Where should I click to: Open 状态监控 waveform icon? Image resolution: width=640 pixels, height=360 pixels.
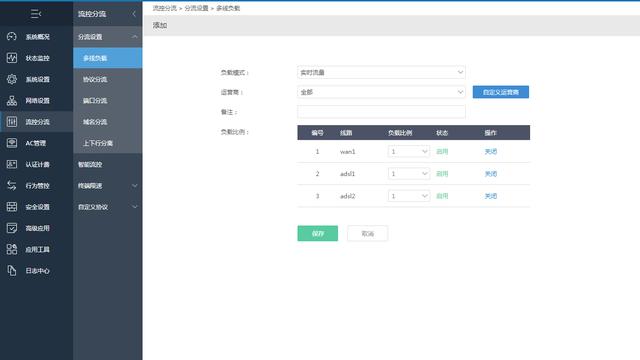pyautogui.click(x=12, y=58)
